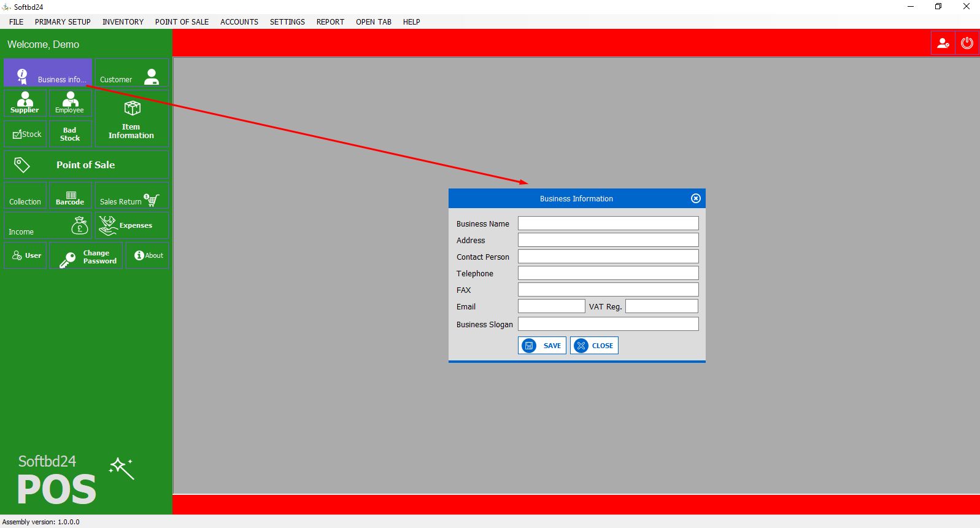Viewport: 980px width, 528px height.
Task: Open the Barcode tile
Action: [x=70, y=195]
